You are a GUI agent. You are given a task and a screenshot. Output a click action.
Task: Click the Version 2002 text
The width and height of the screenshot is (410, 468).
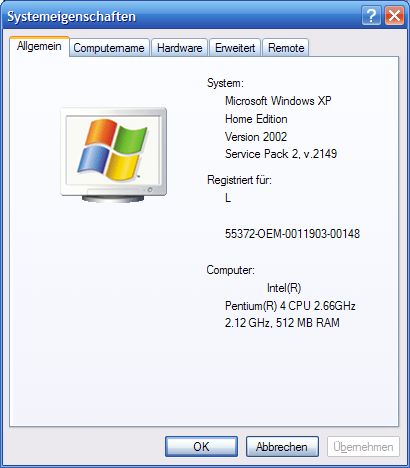coord(256,137)
